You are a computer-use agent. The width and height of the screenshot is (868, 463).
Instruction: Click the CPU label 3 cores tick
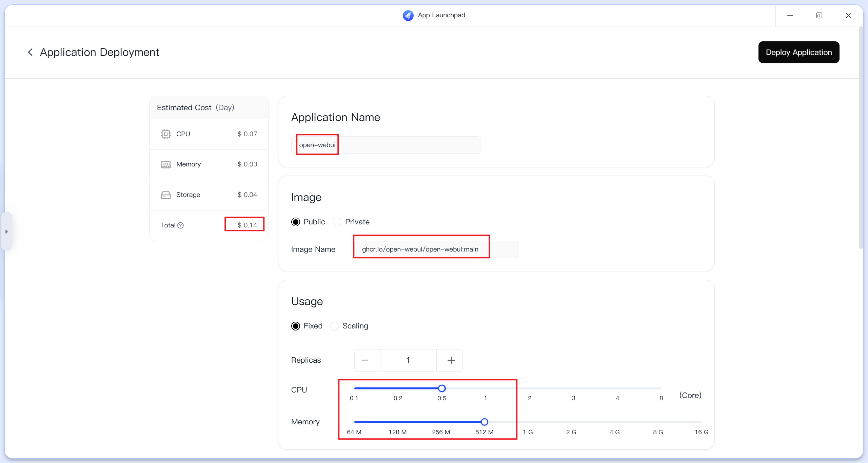click(x=573, y=398)
